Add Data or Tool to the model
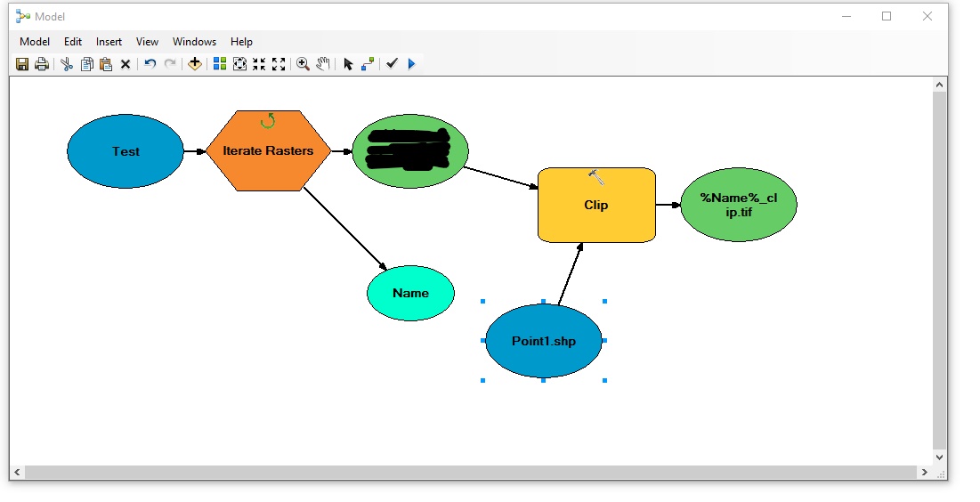Image resolution: width=980 pixels, height=502 pixels. 195,64
